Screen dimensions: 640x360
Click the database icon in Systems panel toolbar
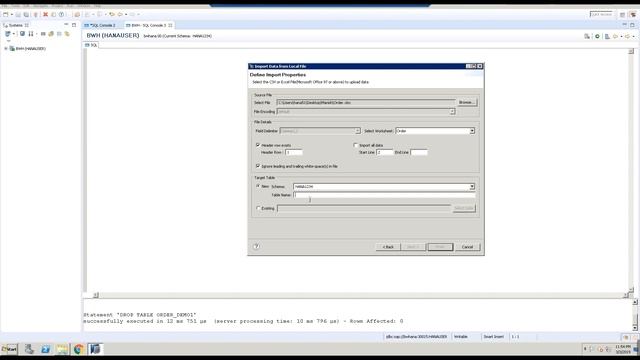pyautogui.click(x=22, y=34)
